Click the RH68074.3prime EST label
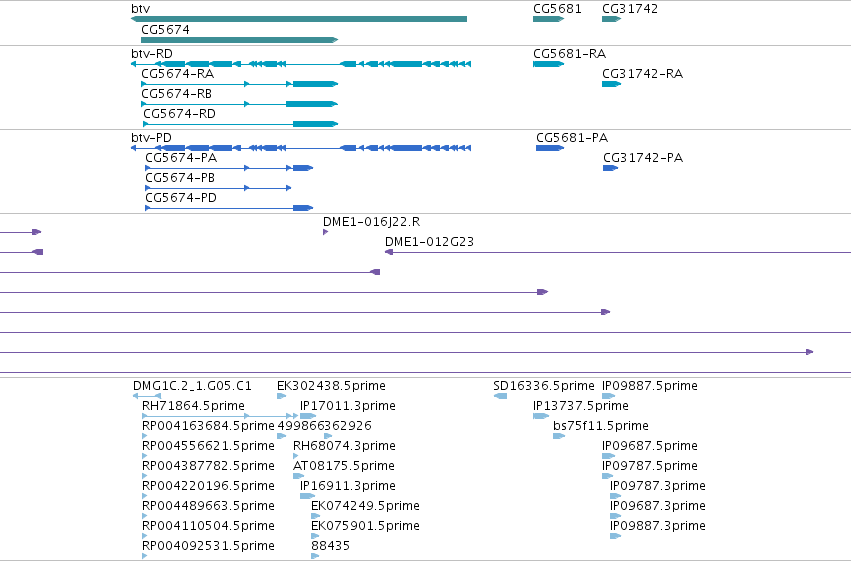 pyautogui.click(x=344, y=447)
